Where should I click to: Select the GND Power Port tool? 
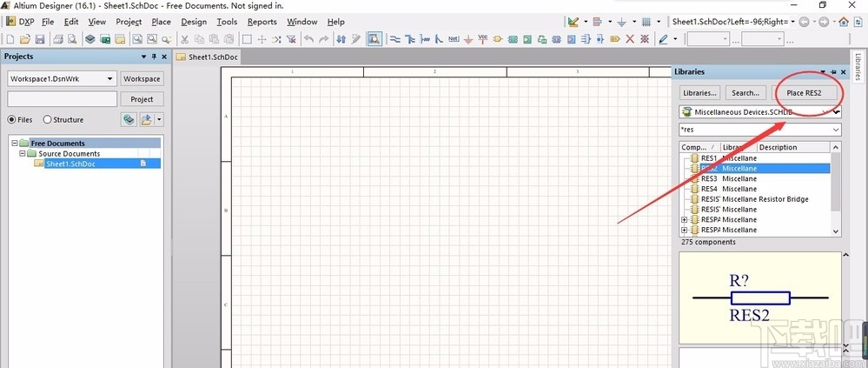[468, 39]
